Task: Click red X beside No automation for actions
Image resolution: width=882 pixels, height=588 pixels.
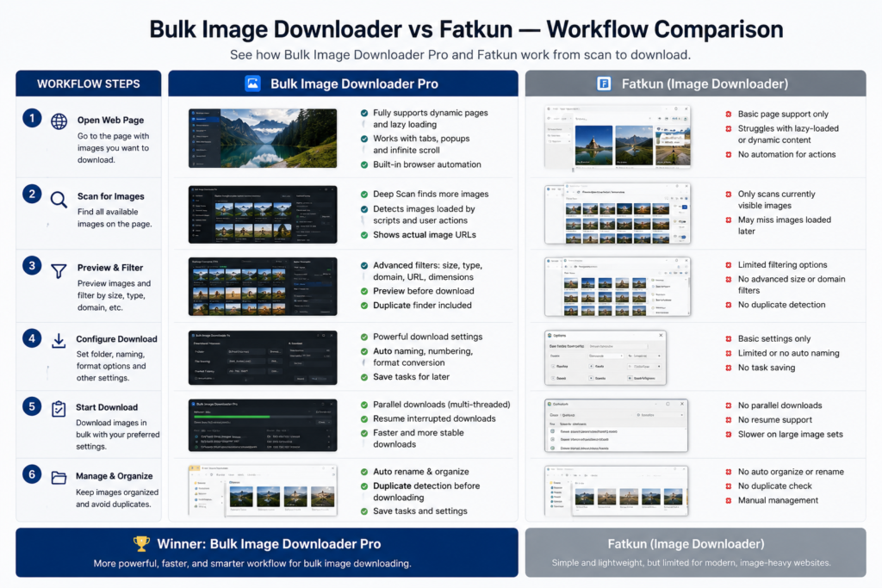Action: (x=729, y=155)
